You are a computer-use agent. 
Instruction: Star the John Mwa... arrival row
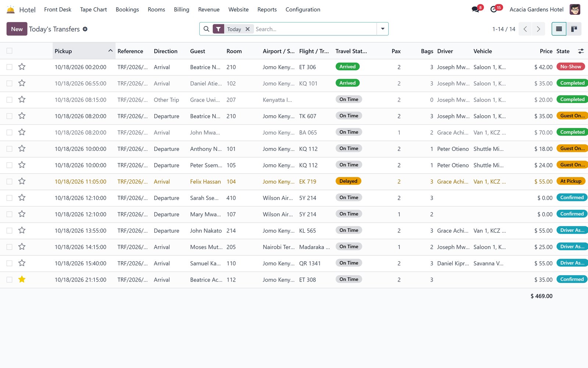tap(22, 132)
